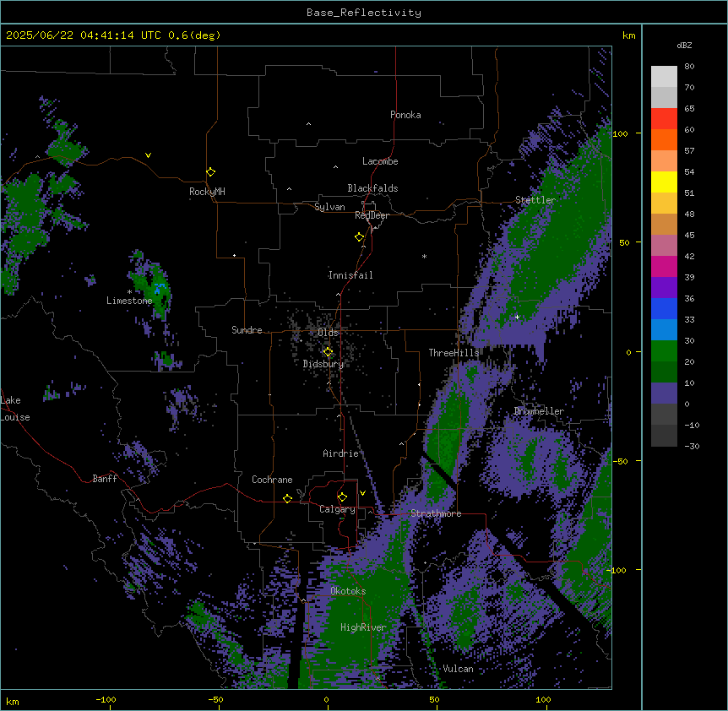
Task: Click the white asterisk east of Innisfail
Action: (424, 256)
